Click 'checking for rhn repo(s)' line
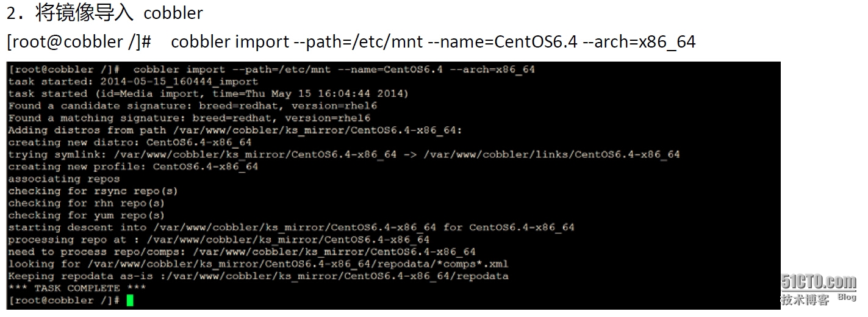868x317 pixels. (87, 203)
